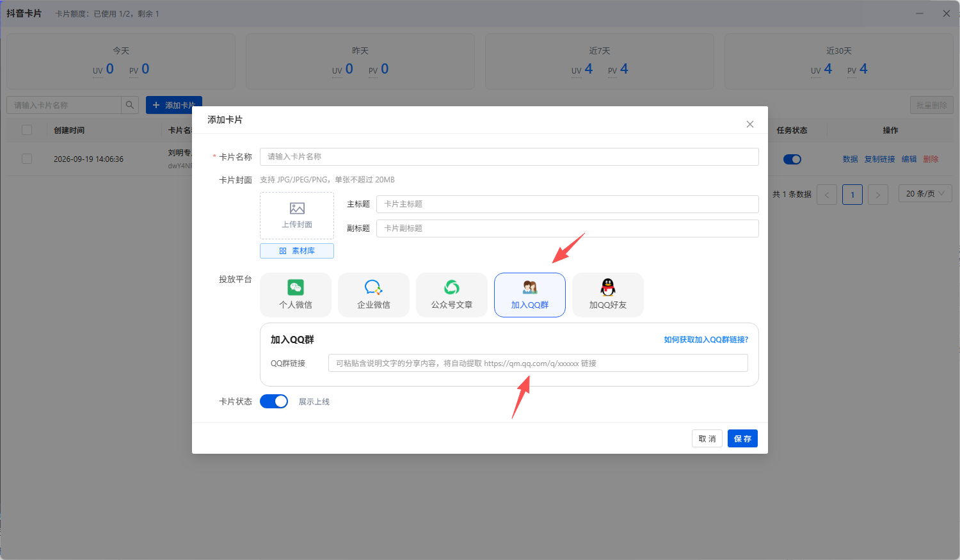The width and height of the screenshot is (960, 560).
Task: Click the 取消 button
Action: tap(707, 438)
